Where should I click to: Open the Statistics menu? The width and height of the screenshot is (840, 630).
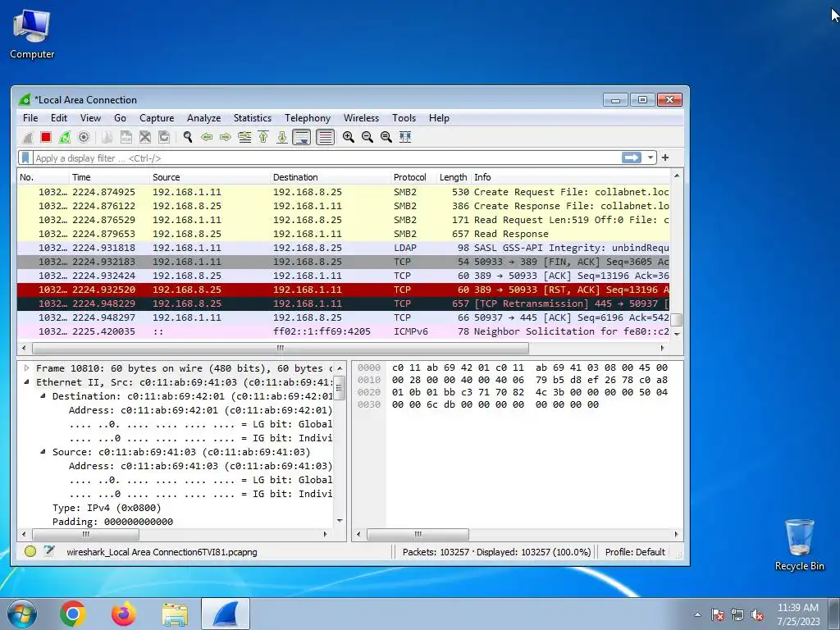253,118
